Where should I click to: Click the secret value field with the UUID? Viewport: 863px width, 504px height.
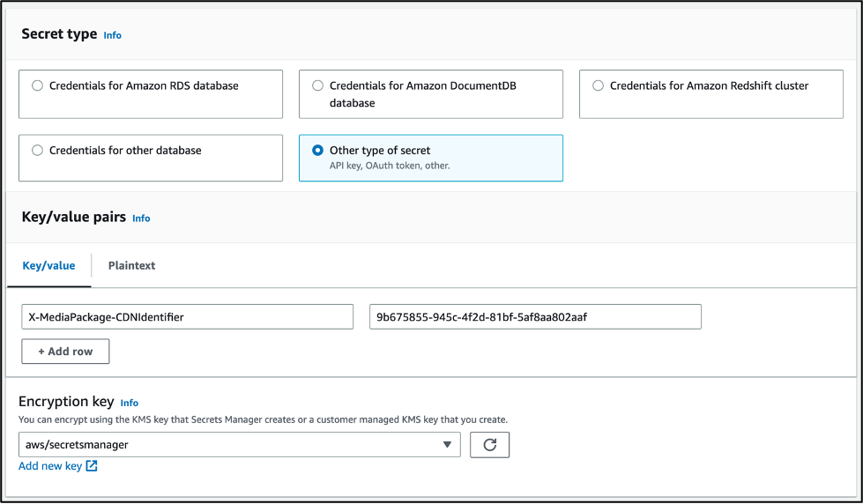pos(534,317)
